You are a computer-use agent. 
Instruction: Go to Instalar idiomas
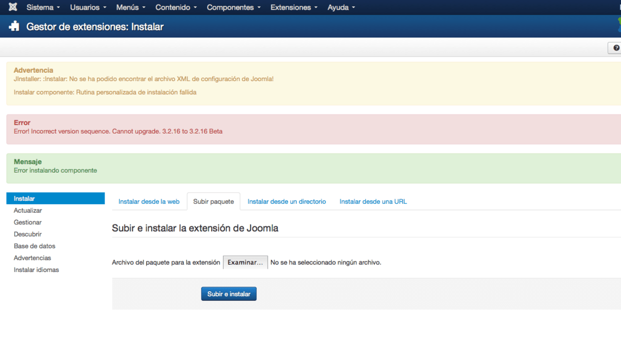coord(37,270)
